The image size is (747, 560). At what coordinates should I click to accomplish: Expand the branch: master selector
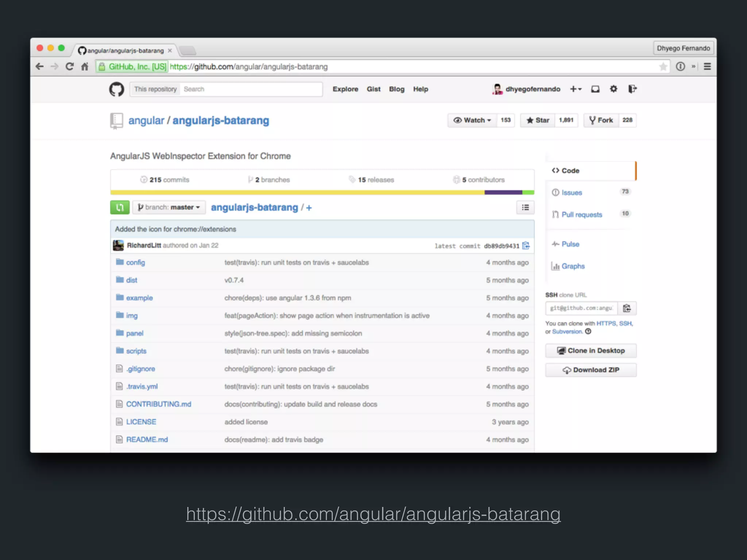[x=169, y=207]
